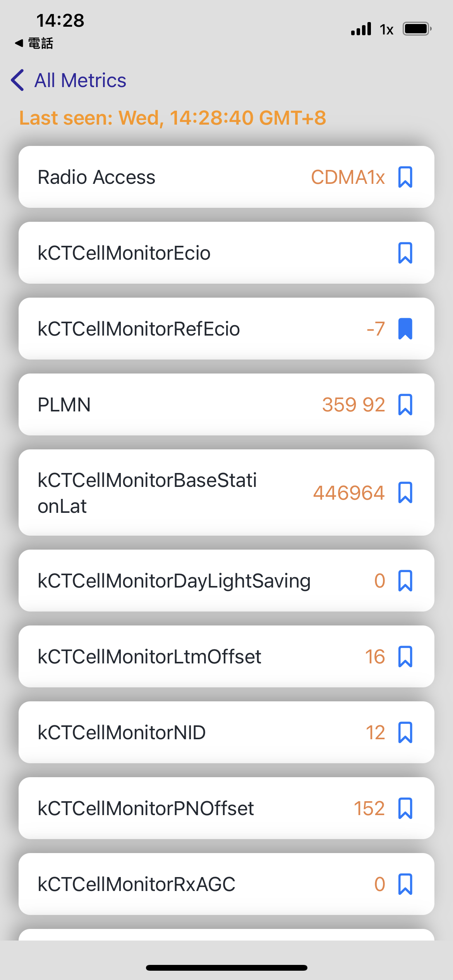Tap the battery status icon
This screenshot has height=980, width=453.
417,29
